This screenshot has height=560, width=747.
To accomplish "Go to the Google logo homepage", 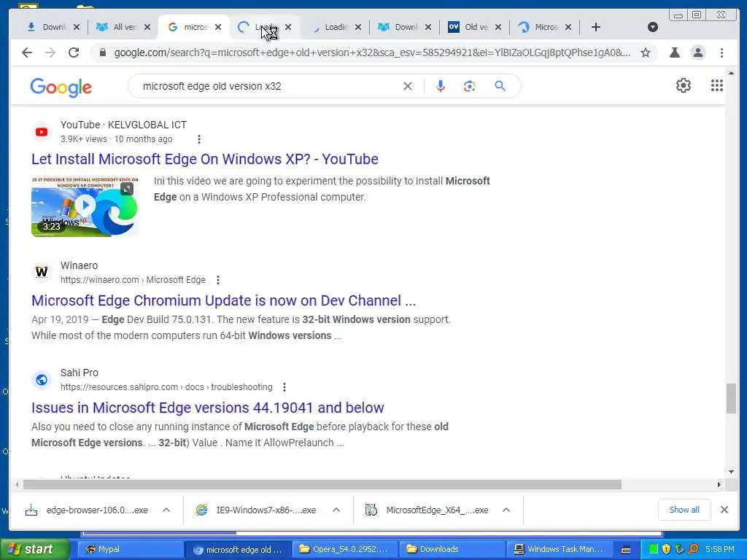I will coord(61,87).
